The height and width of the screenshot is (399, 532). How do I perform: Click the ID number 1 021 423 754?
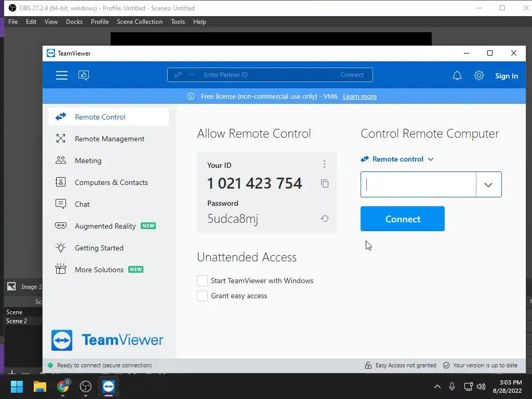(x=255, y=183)
